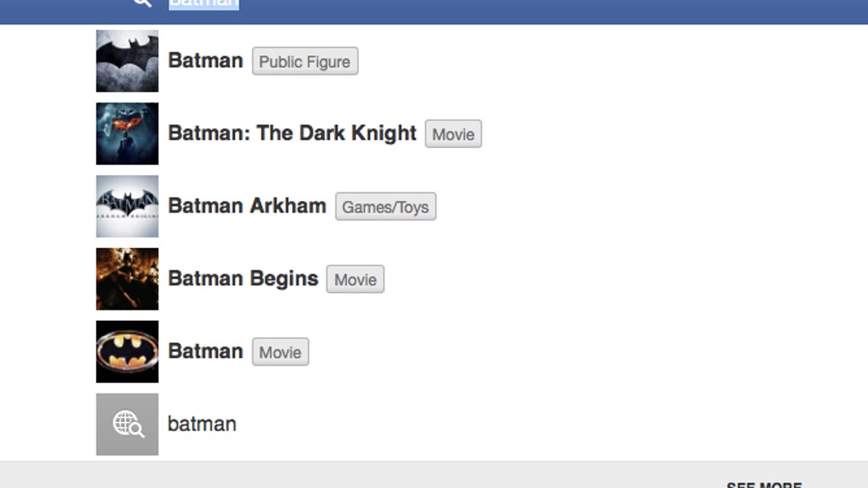This screenshot has width=868, height=488.
Task: Select the Batman Public Figure result title
Action: 205,61
